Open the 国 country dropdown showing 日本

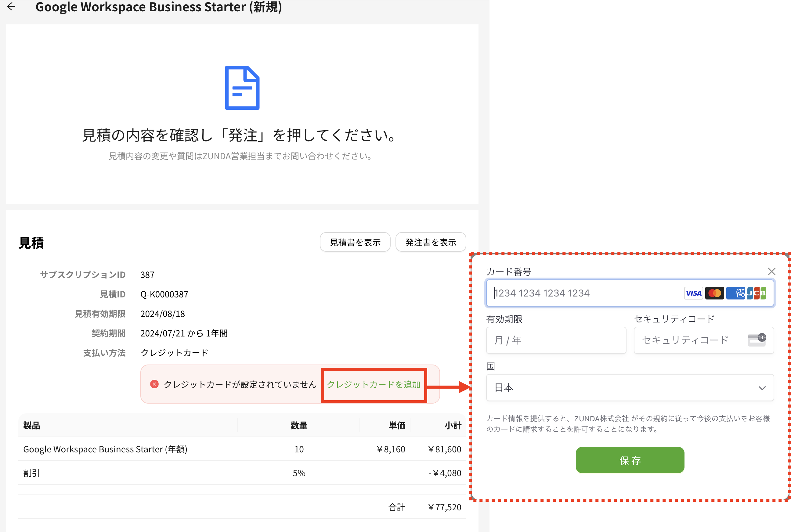[630, 387]
